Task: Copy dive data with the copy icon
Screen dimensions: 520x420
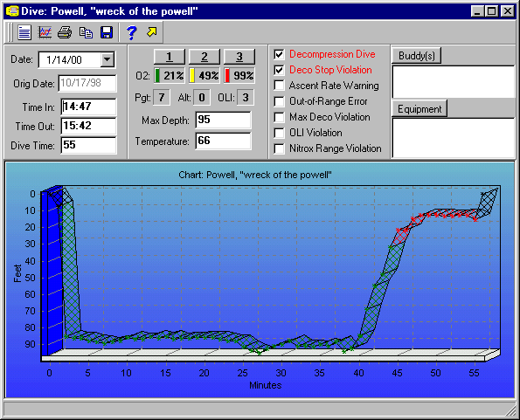Action: pyautogui.click(x=86, y=33)
